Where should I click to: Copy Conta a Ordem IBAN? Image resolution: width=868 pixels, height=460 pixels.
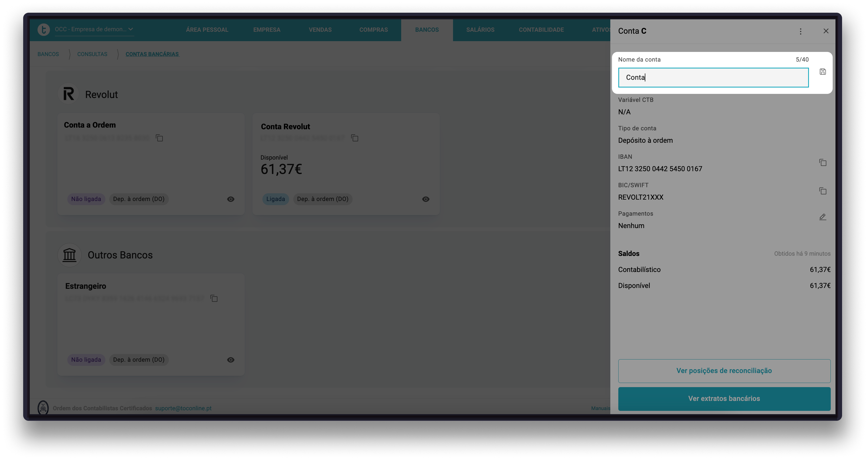click(x=159, y=138)
